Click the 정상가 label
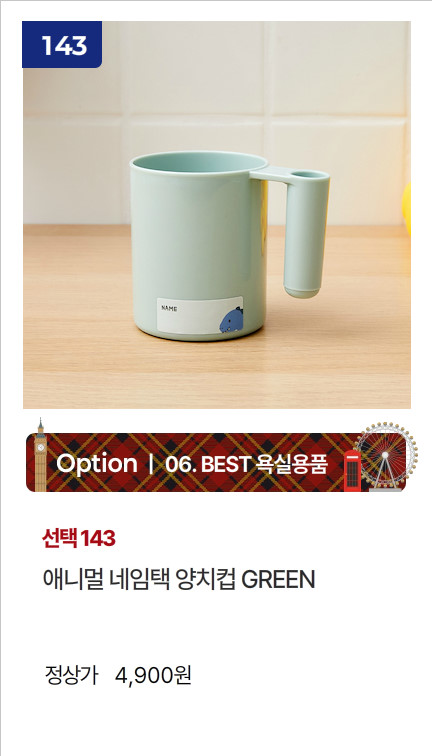Screen dimensions: 432x756 71,676
